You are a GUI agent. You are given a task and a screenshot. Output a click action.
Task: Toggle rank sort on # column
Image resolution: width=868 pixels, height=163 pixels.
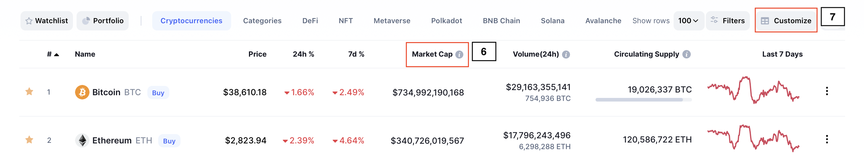pyautogui.click(x=53, y=54)
